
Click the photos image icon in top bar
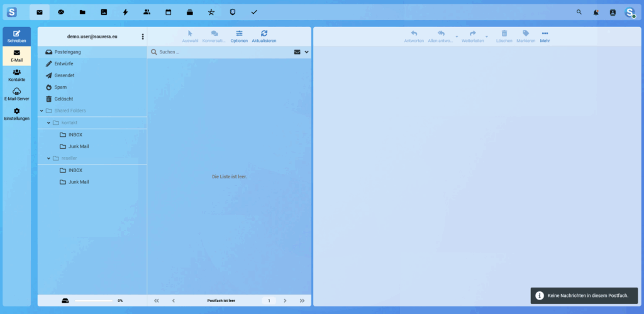104,12
